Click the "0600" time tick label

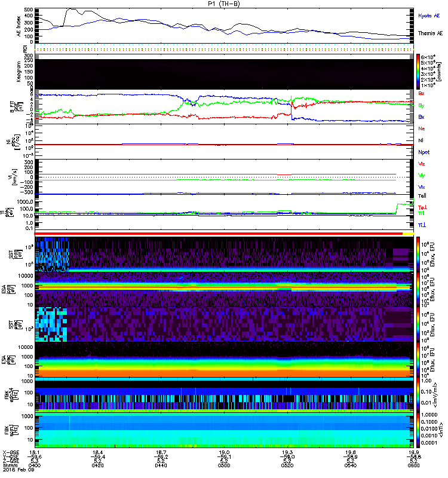[x=413, y=465]
